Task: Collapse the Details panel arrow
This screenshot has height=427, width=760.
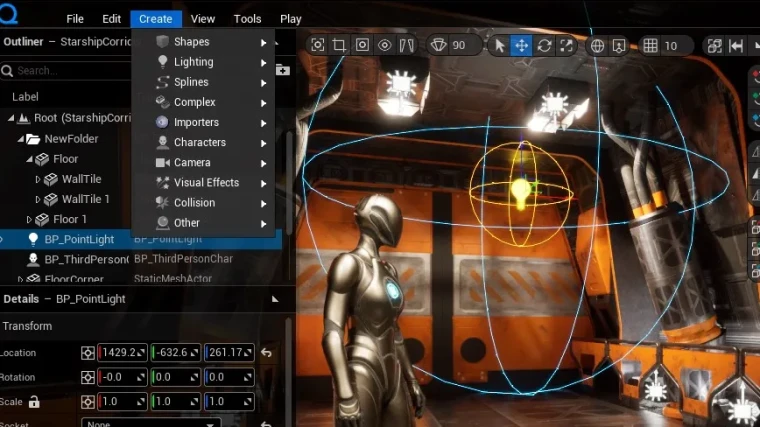Action: click(275, 299)
